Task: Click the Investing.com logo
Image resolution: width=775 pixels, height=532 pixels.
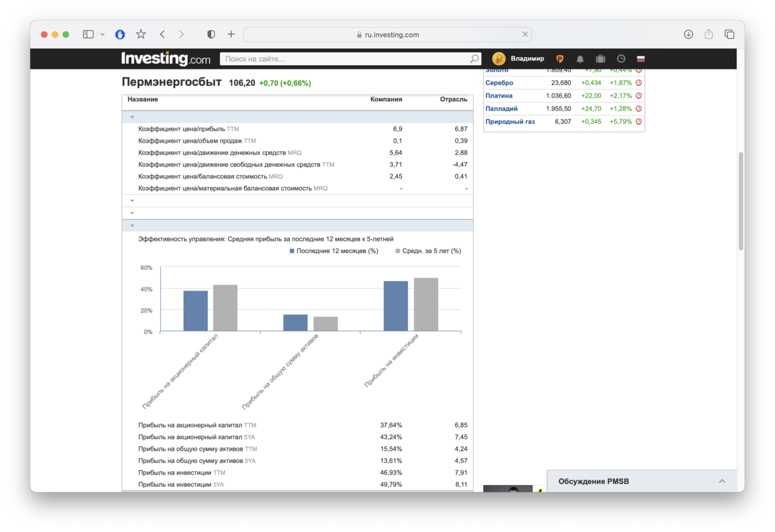Action: point(166,59)
